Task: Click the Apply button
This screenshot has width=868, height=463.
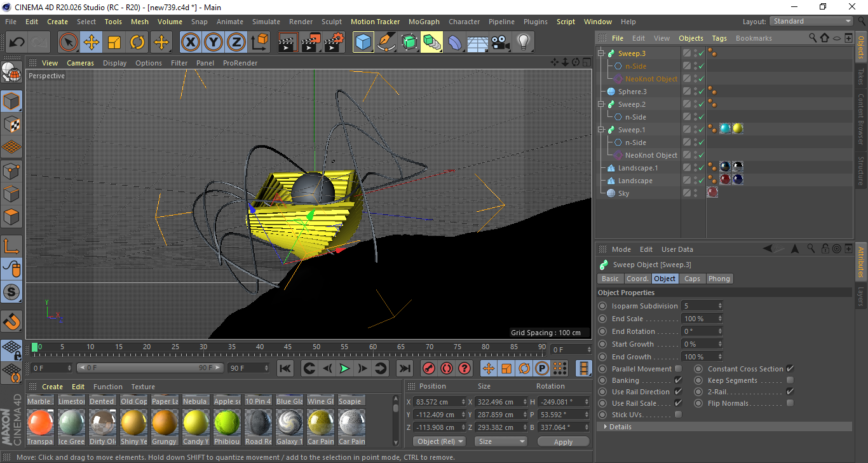Action: 564,441
